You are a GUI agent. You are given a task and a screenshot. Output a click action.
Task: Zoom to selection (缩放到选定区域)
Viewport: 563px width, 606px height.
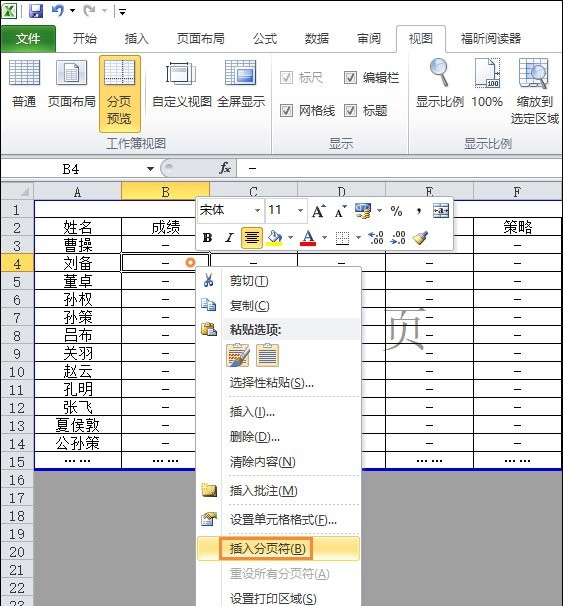point(535,92)
